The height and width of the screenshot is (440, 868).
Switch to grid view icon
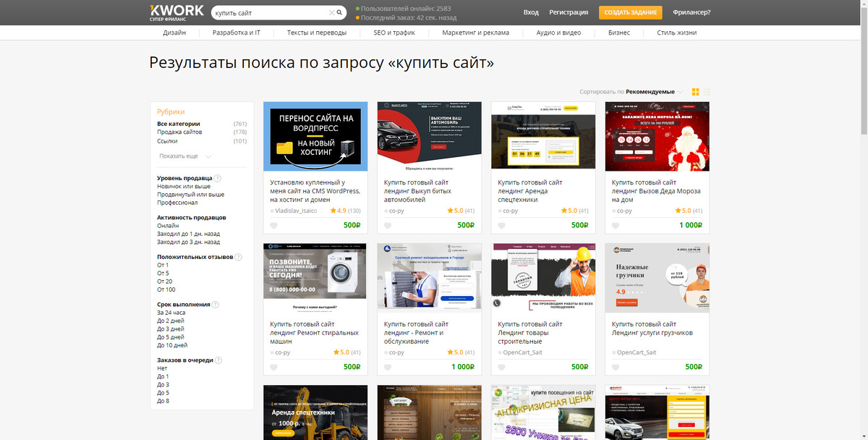(696, 92)
